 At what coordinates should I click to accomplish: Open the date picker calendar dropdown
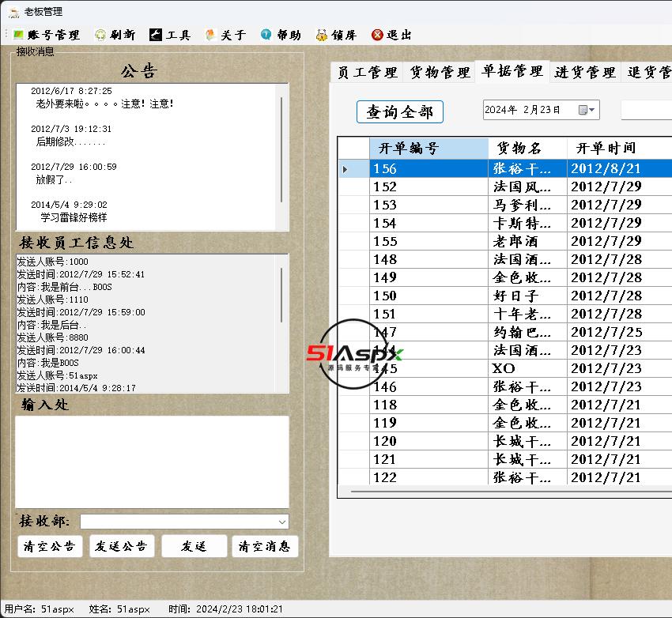coord(587,110)
